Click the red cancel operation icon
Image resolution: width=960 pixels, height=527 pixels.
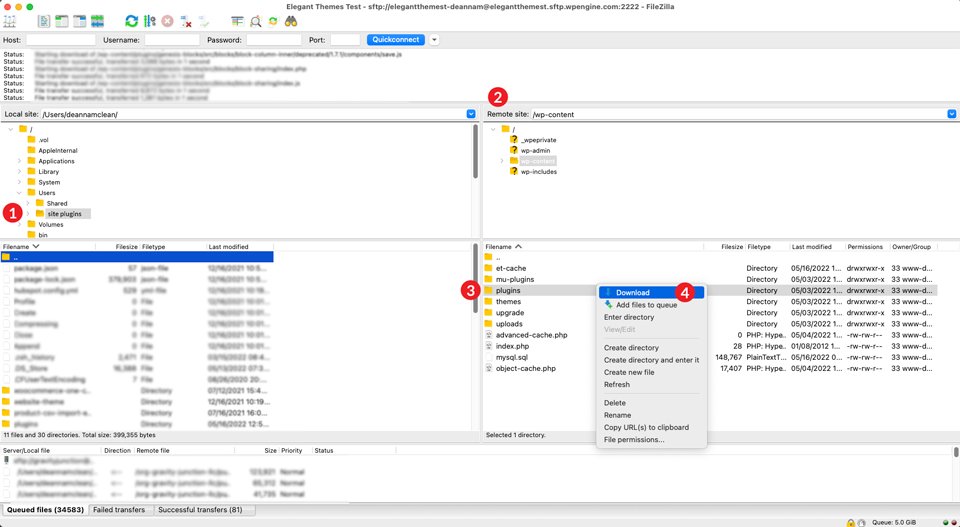167,20
